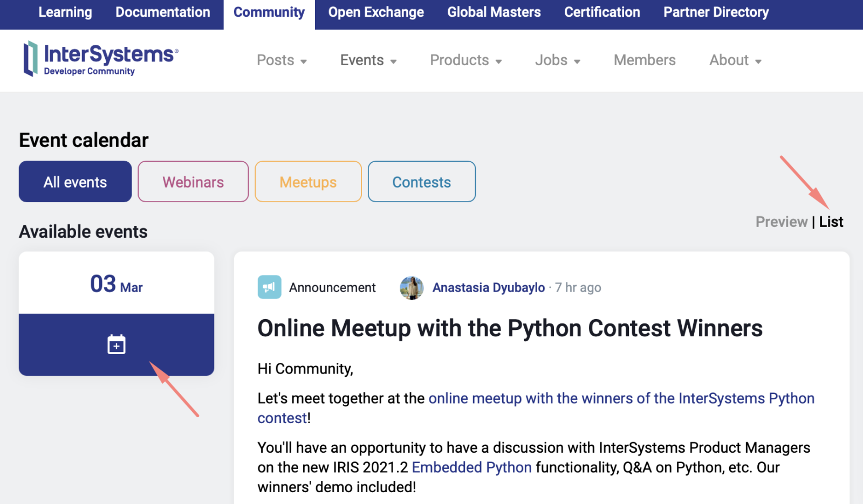Expand the About dropdown menu
863x504 pixels.
click(735, 60)
